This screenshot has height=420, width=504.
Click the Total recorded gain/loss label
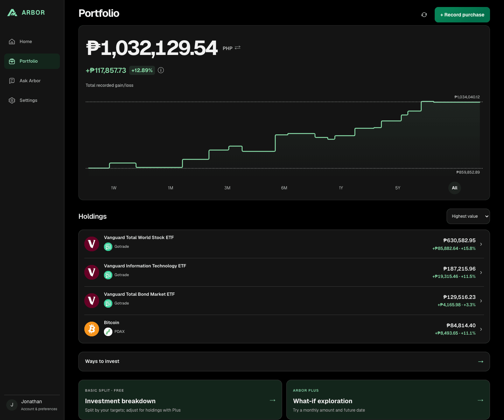pyautogui.click(x=110, y=85)
